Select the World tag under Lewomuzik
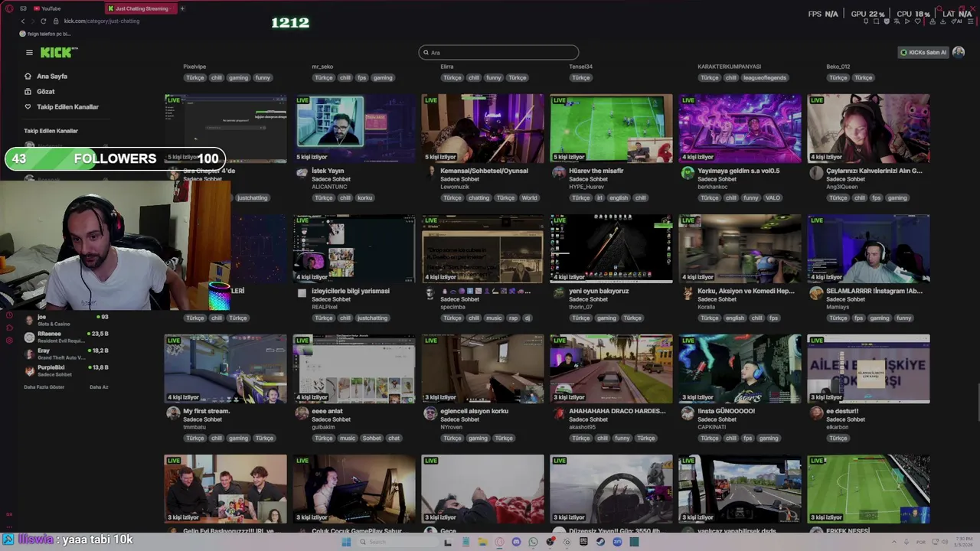The image size is (980, 551). coord(529,198)
